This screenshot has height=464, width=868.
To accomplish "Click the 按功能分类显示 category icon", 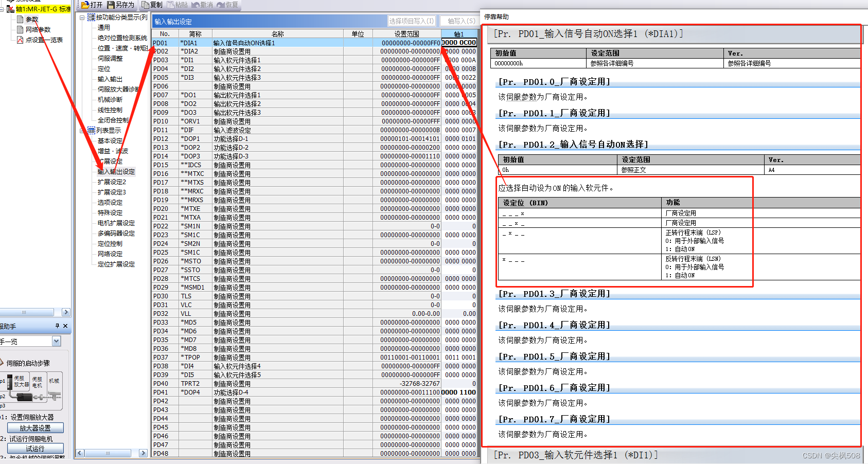I will point(92,17).
